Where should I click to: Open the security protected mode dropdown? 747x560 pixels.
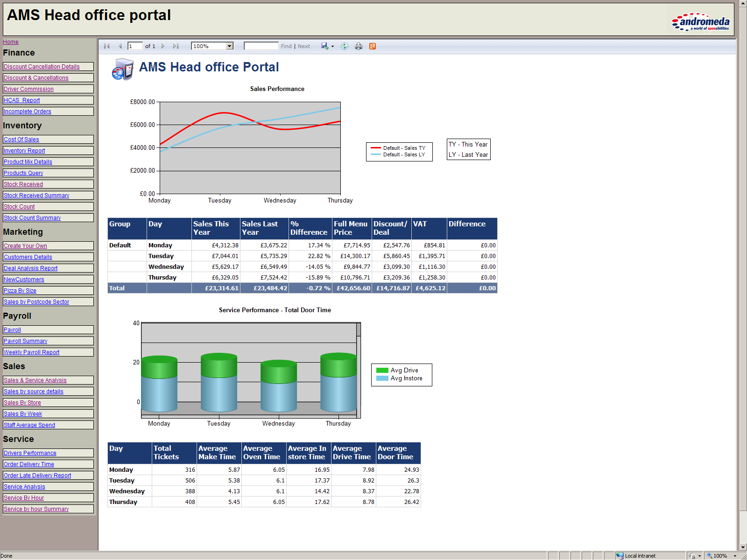(x=699, y=556)
